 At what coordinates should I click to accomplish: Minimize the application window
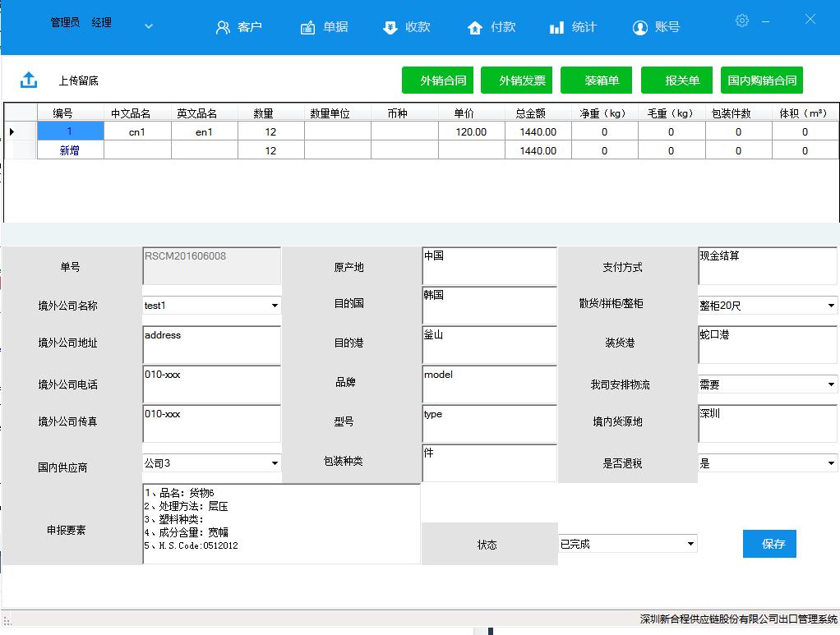[x=766, y=21]
